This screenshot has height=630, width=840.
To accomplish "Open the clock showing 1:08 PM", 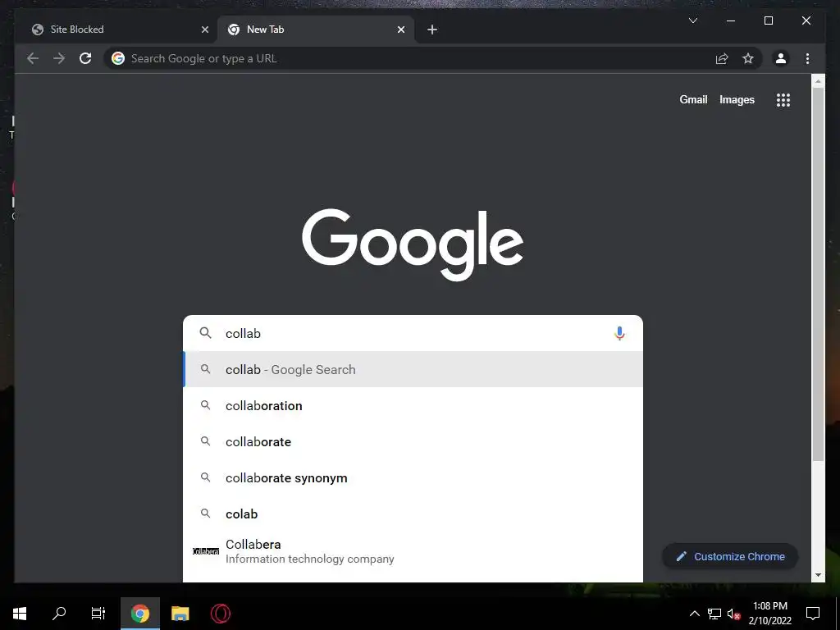I will pyautogui.click(x=769, y=614).
